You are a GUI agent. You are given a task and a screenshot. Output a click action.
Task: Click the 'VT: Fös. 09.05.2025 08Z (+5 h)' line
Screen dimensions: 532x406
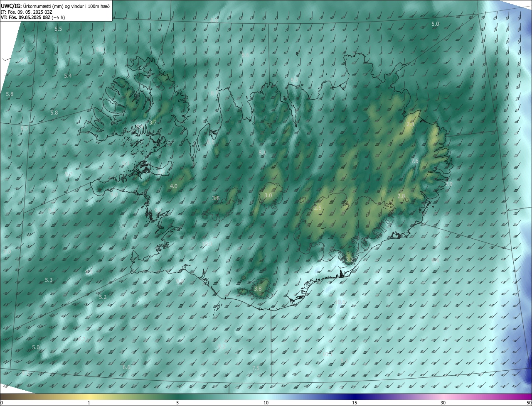33,17
